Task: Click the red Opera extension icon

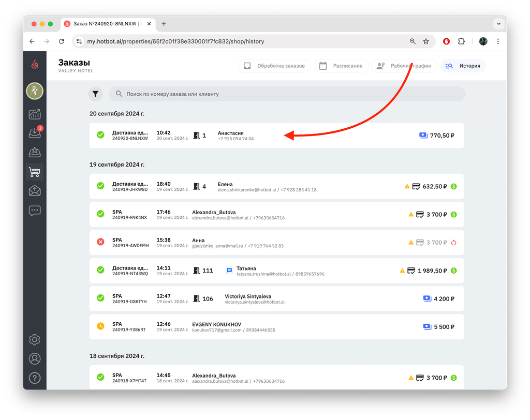Action: (x=446, y=41)
